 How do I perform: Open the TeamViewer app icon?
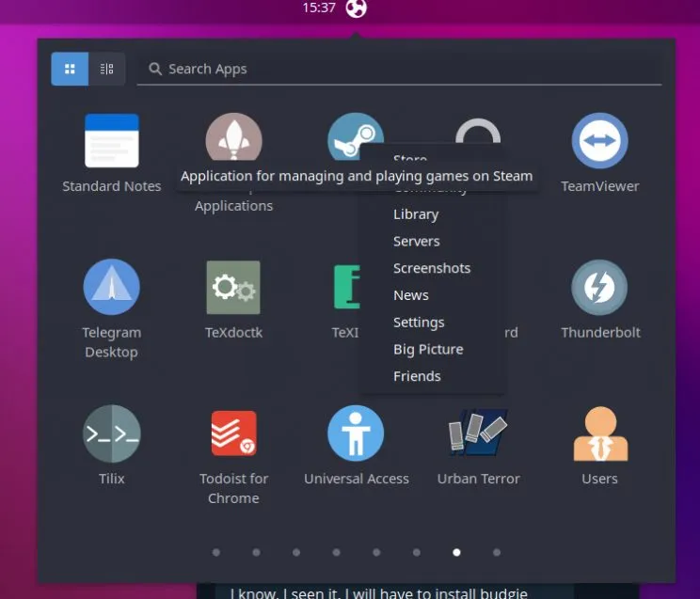599,141
